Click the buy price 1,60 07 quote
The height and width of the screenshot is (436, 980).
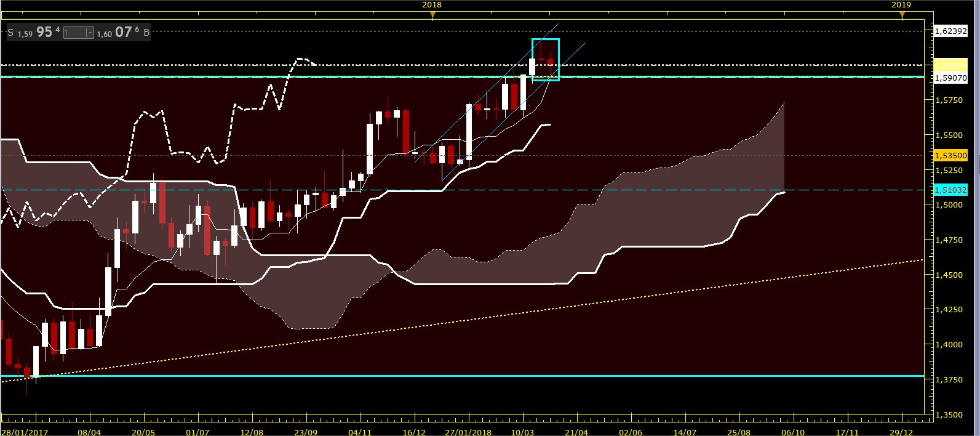(118, 32)
